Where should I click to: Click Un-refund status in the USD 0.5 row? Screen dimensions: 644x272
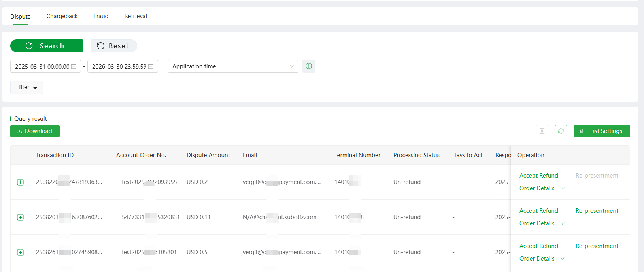coord(407,252)
